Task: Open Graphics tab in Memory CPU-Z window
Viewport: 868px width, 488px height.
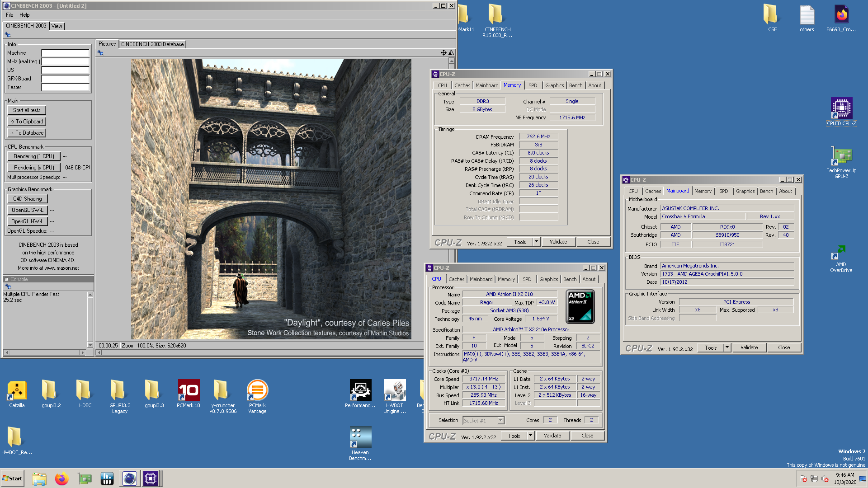Action: coord(554,85)
